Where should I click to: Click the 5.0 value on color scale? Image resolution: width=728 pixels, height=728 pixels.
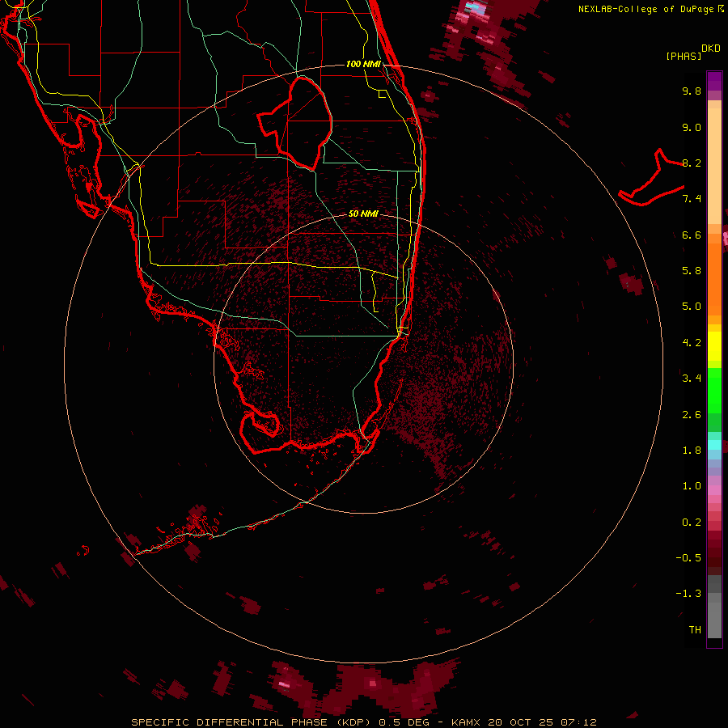click(692, 307)
